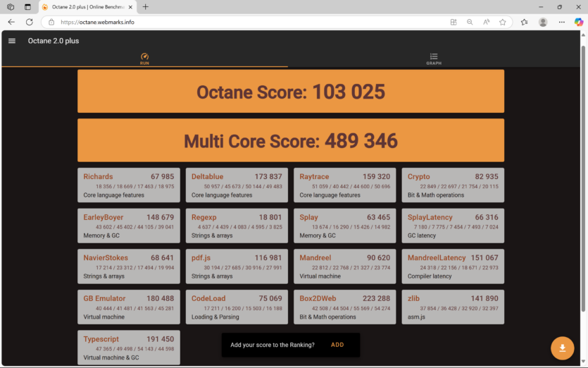Image resolution: width=588 pixels, height=368 pixels.
Task: Click the orange download floating button
Action: click(562, 348)
